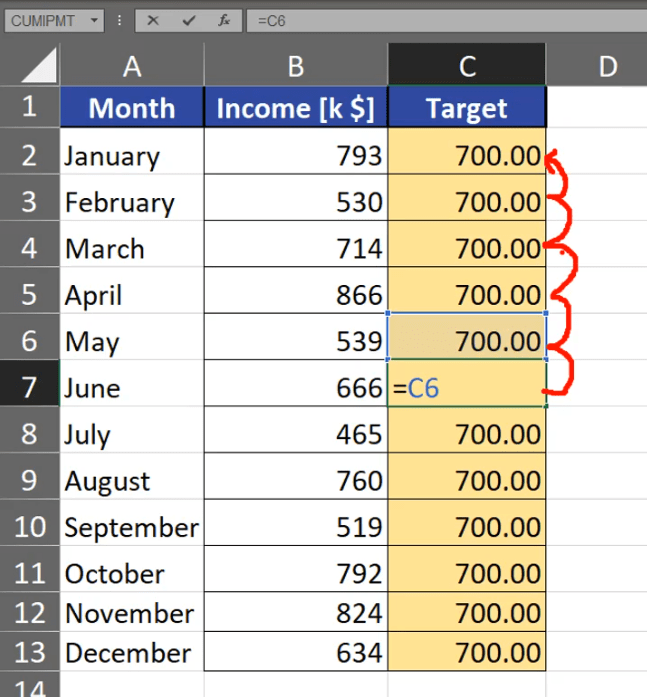Viewport: 647px width, 697px height.
Task: Click income value 792 for October
Action: [x=296, y=569]
